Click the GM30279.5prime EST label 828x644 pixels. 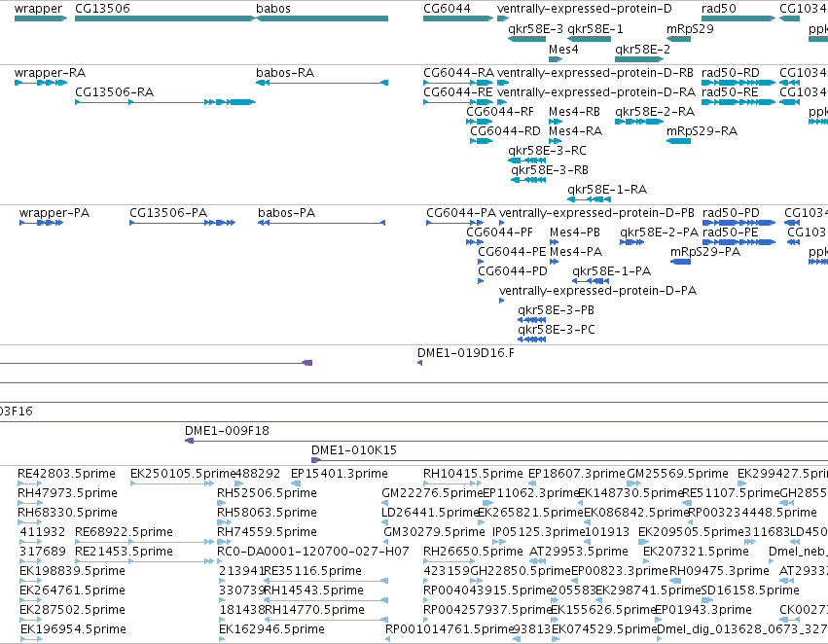click(434, 532)
